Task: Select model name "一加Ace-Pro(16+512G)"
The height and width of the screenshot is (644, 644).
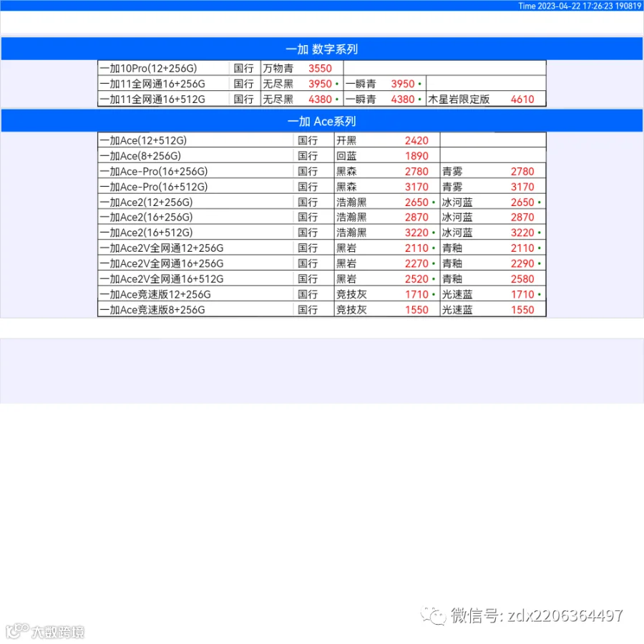Action: coord(154,187)
